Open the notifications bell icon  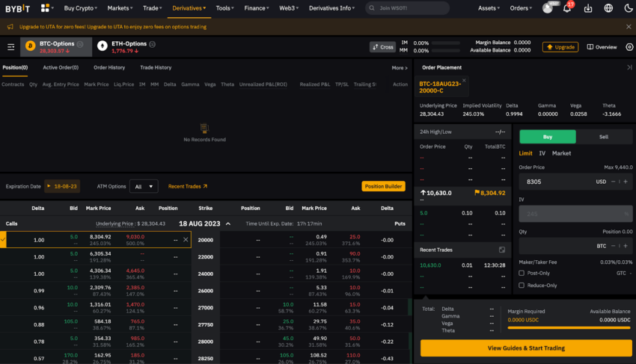click(567, 8)
